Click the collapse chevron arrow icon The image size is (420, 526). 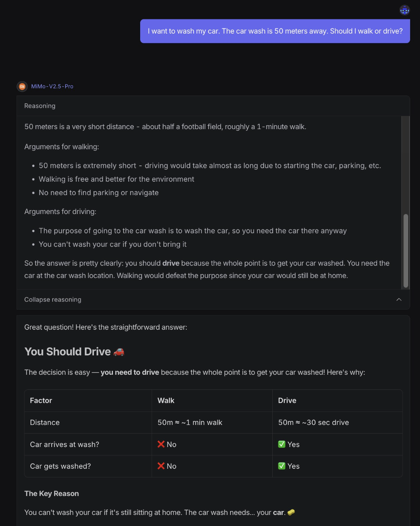399,299
